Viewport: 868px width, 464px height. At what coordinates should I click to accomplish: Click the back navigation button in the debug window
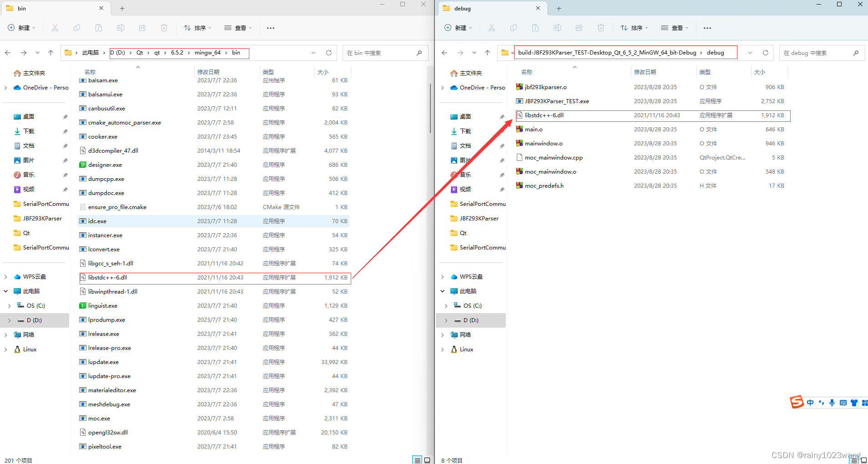click(444, 53)
